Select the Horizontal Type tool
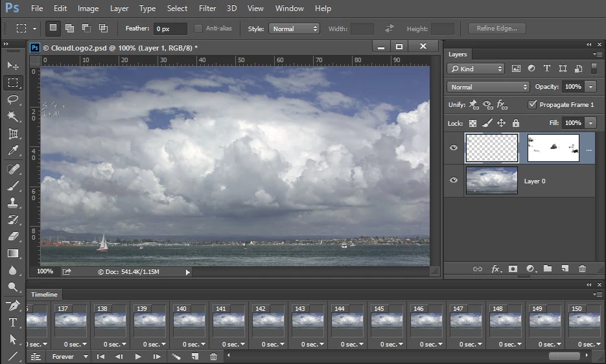 [x=13, y=322]
